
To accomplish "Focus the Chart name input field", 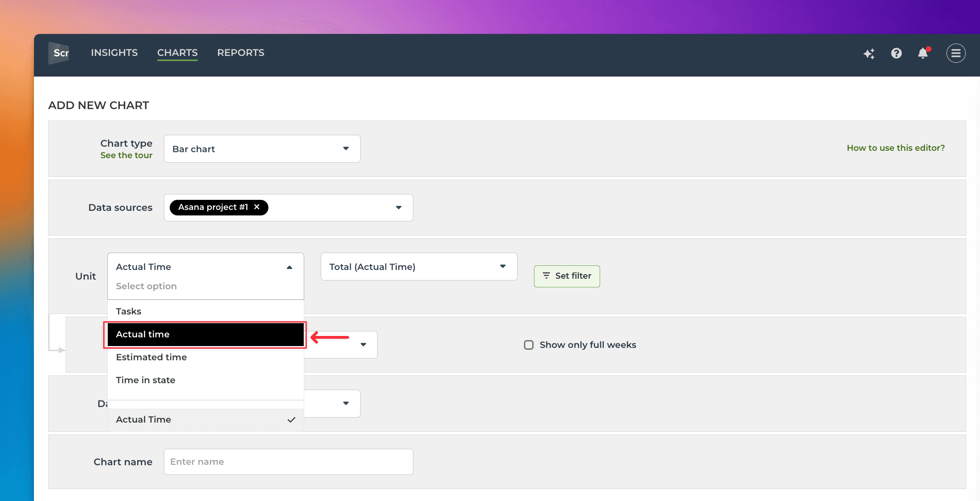I will [x=288, y=462].
